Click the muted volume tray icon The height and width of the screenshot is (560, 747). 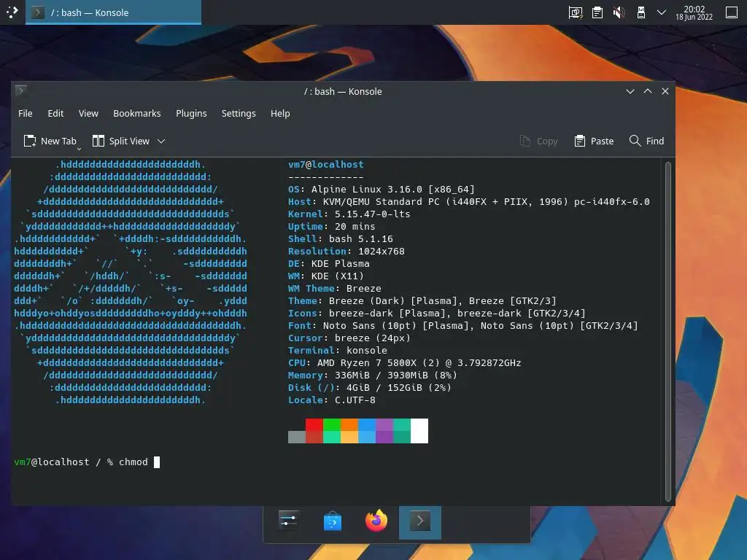click(619, 12)
